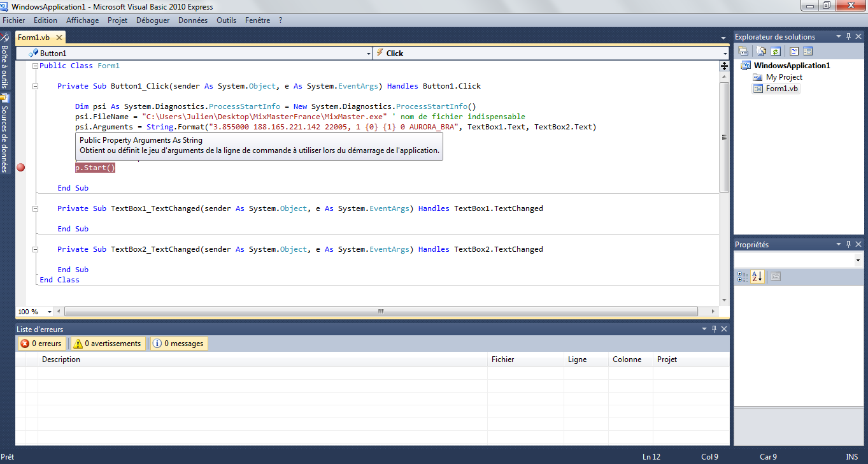Collapse the Button1_Click sub outline
The height and width of the screenshot is (464, 868).
[x=35, y=86]
